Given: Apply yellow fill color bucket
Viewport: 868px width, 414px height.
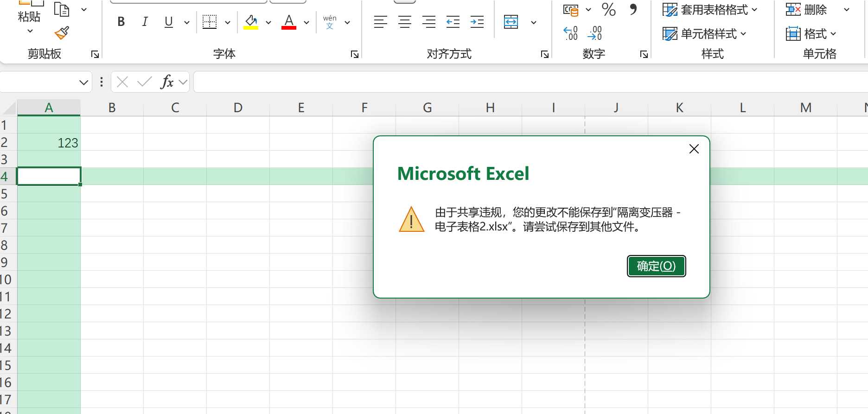Looking at the screenshot, I should point(251,22).
